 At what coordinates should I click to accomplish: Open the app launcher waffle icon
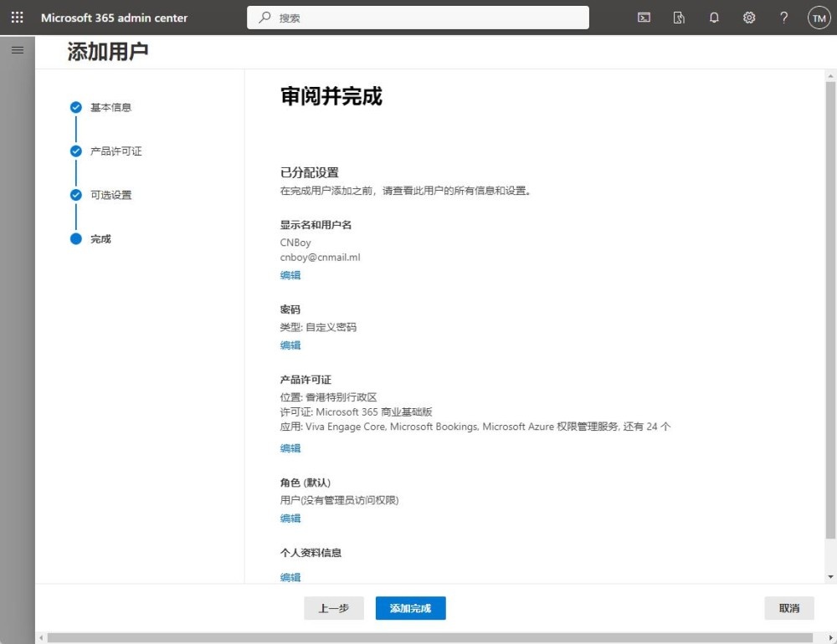pyautogui.click(x=18, y=18)
